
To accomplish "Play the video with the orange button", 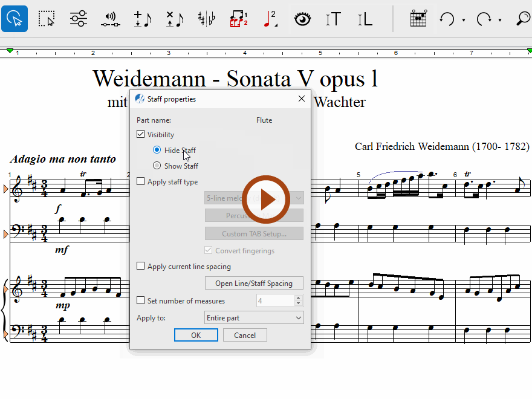I will coord(266,199).
